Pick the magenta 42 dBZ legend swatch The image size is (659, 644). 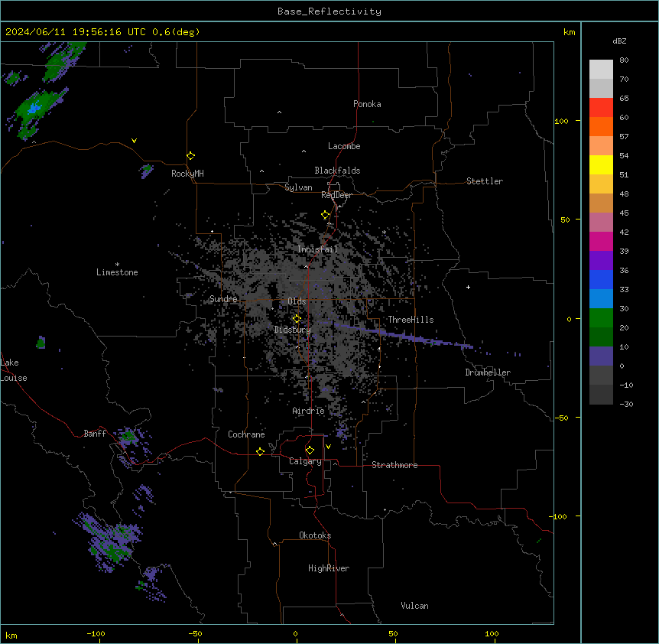pyautogui.click(x=601, y=241)
